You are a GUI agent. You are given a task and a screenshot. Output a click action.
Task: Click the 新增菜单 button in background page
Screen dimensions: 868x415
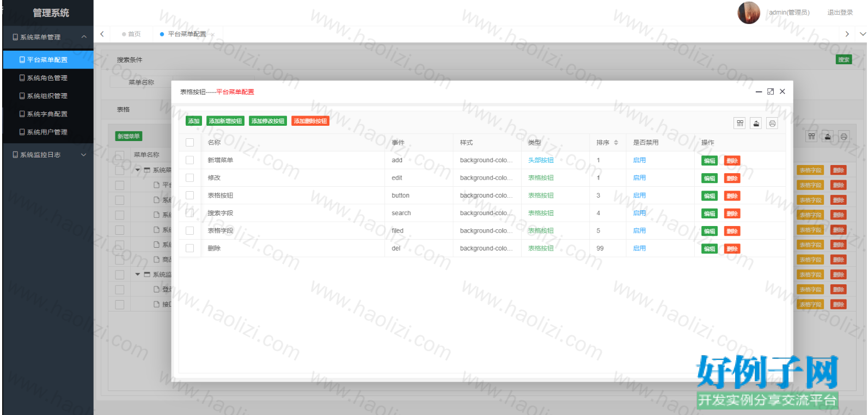(x=129, y=136)
